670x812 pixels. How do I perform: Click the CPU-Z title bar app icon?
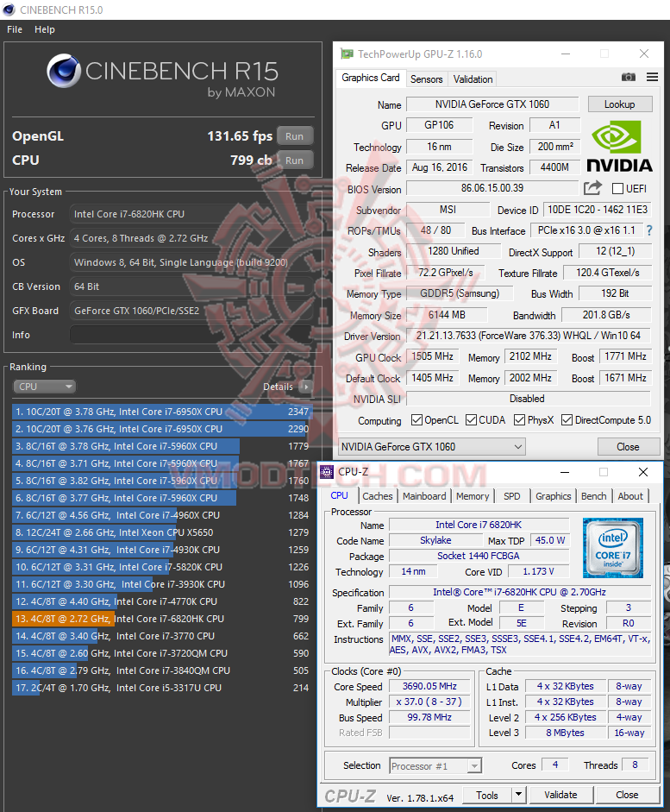327,472
